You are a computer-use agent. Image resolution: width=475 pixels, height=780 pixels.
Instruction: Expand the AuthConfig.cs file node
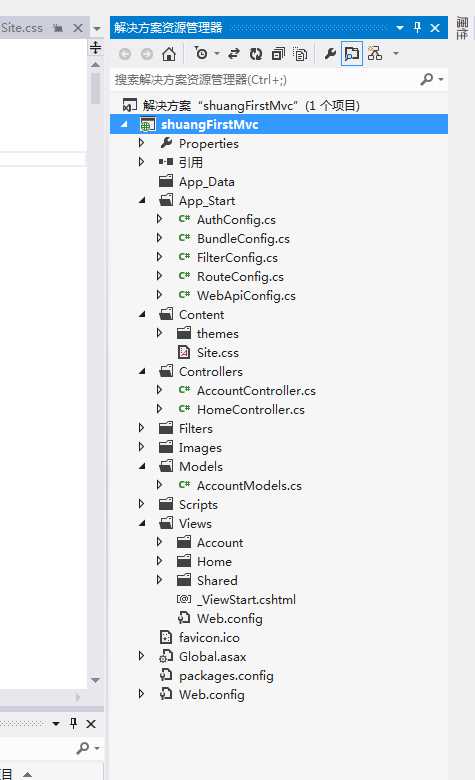coord(159,219)
